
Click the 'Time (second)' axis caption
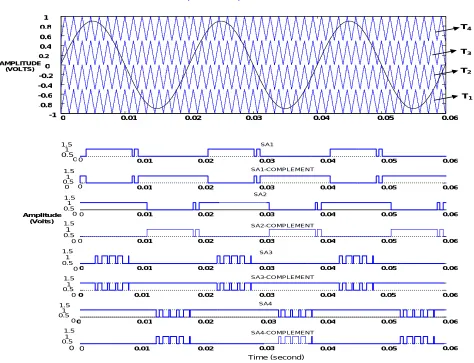[x=276, y=357]
